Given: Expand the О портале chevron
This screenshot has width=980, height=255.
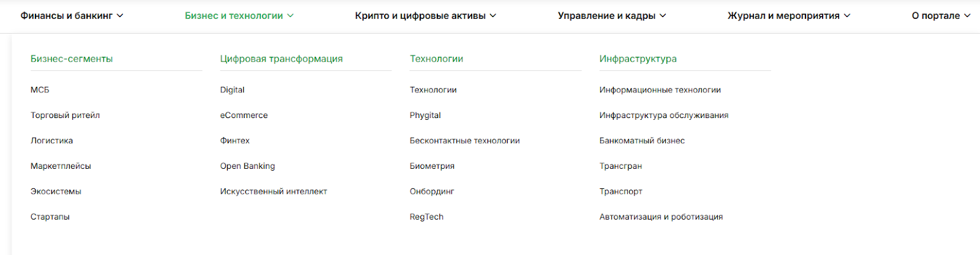Looking at the screenshot, I should point(967,16).
